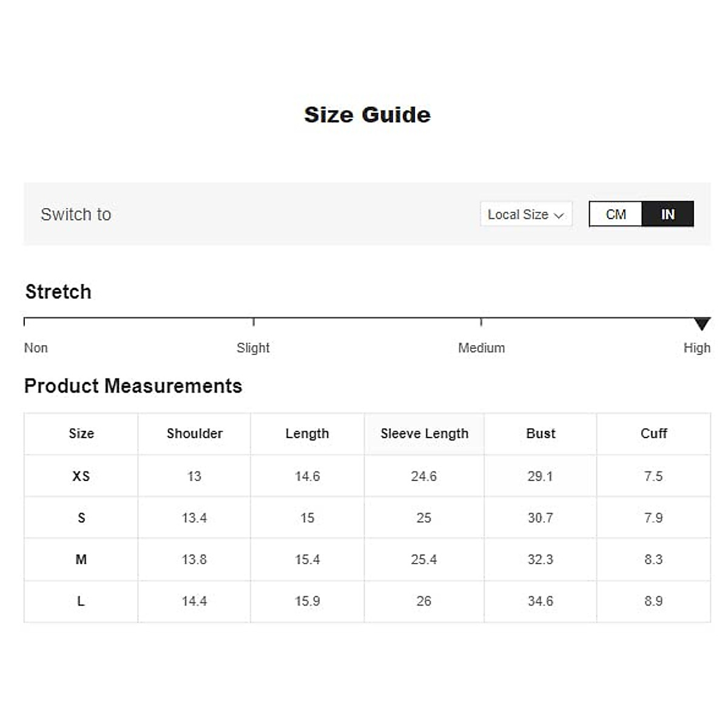Viewport: 728px width, 728px height.
Task: Select the XS size row label
Action: tap(81, 476)
